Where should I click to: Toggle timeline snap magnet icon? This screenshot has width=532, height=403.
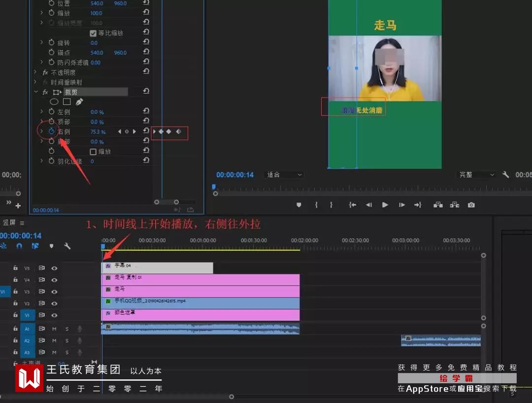tap(19, 246)
